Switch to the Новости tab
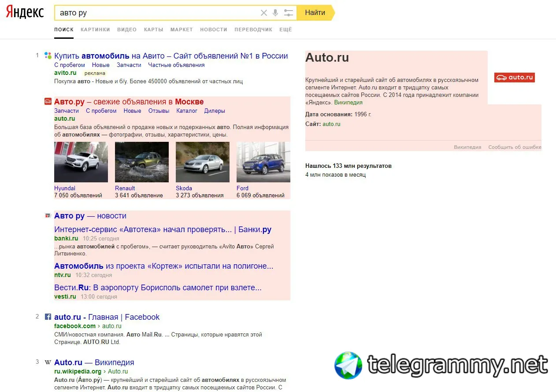Screen dimensions: 556x392 pos(214,30)
